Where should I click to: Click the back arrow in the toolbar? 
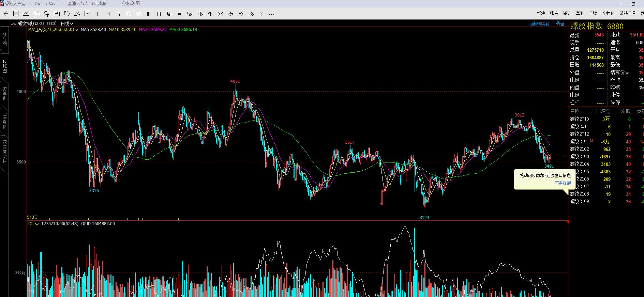coord(6,14)
